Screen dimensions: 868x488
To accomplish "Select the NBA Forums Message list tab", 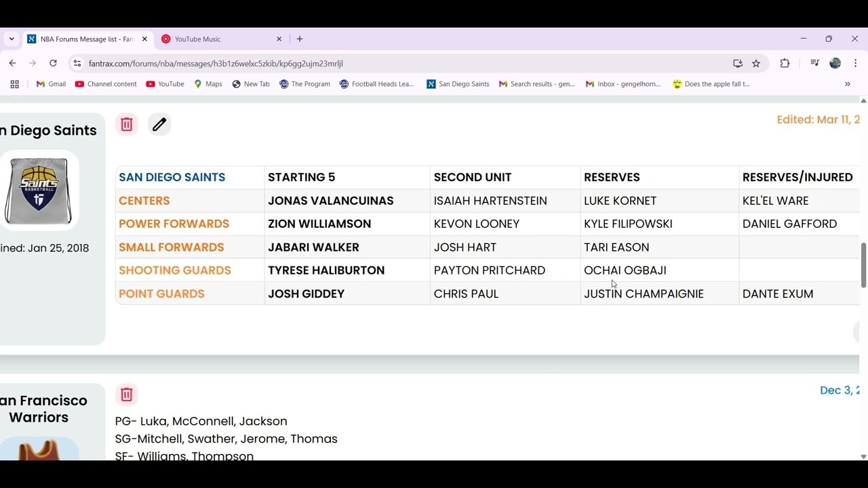I will [x=87, y=39].
